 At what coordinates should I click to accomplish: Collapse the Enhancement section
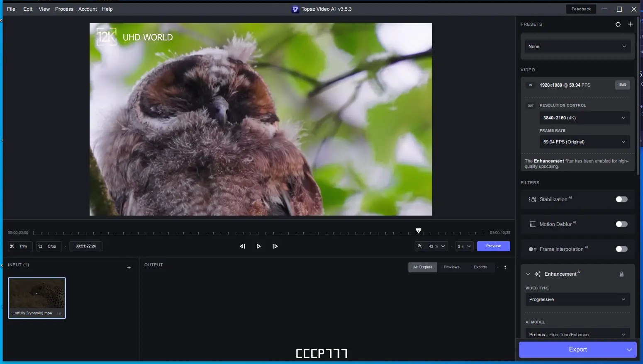[x=528, y=274]
